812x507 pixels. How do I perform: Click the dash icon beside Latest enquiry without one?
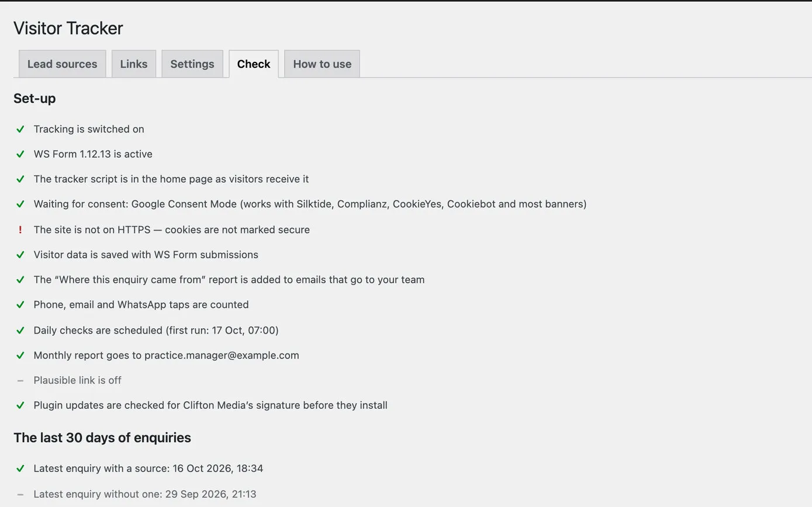pyautogui.click(x=20, y=495)
